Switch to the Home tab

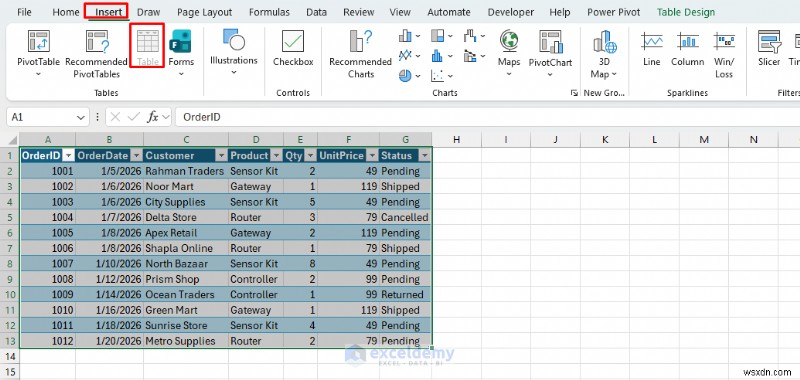tap(66, 12)
